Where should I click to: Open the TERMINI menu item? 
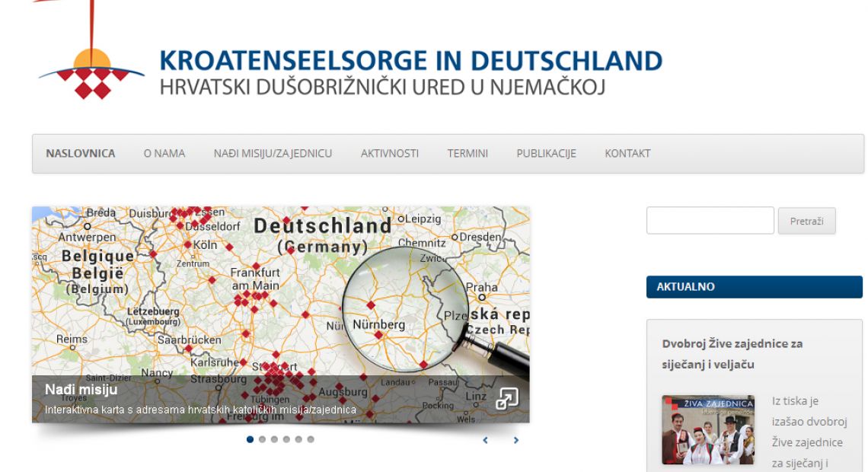(x=468, y=154)
